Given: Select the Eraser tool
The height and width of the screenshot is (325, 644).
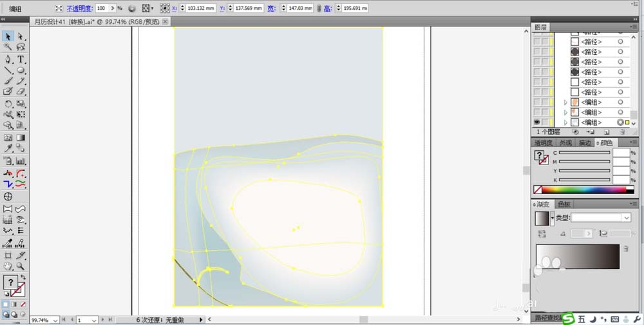Looking at the screenshot, I should (x=21, y=92).
